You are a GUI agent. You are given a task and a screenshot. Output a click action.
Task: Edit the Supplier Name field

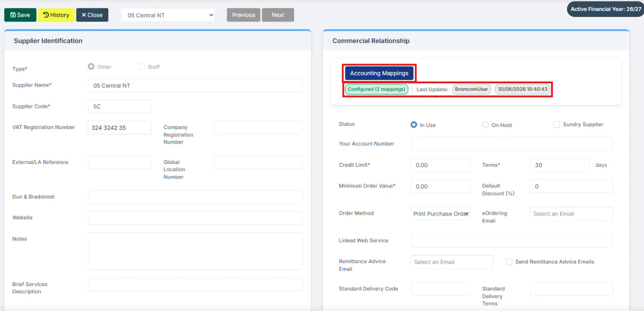click(195, 85)
